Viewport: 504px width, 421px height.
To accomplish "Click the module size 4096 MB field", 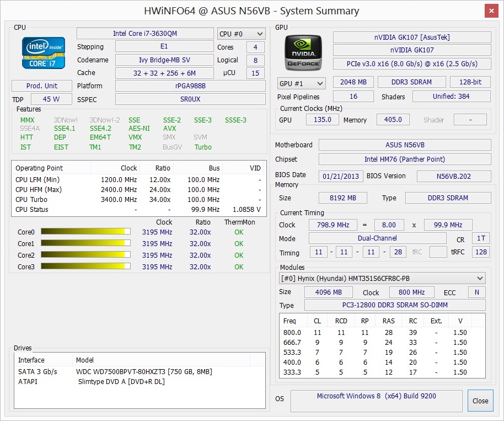I will (x=329, y=292).
